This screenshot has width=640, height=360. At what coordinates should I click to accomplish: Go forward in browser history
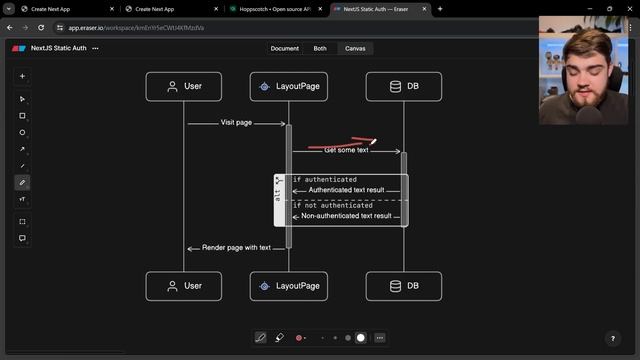25,28
